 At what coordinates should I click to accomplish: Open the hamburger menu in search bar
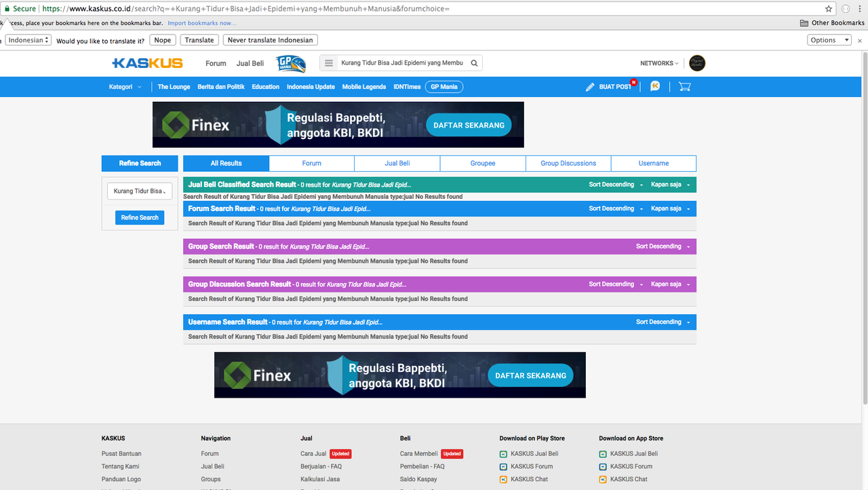pos(329,63)
